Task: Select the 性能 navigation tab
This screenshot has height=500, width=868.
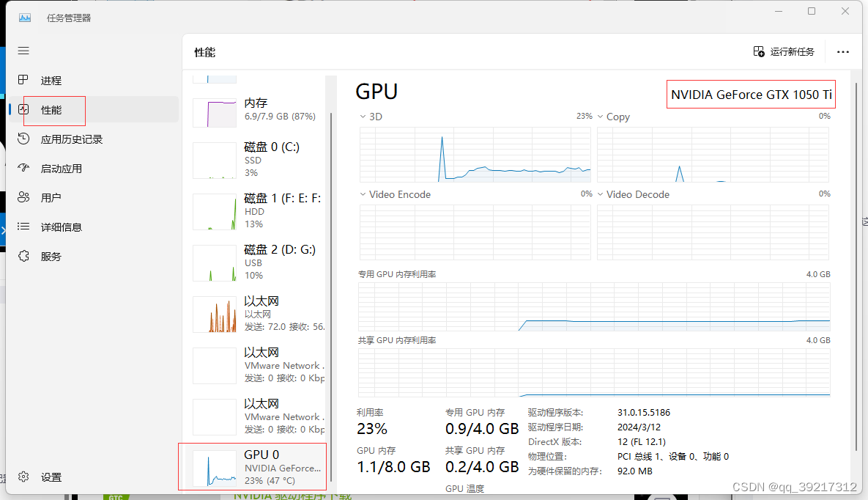Action: pyautogui.click(x=94, y=110)
